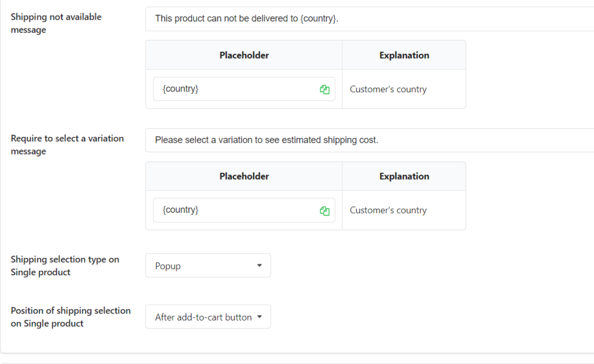Click the 'Require to select a variation message' label

coord(67,144)
